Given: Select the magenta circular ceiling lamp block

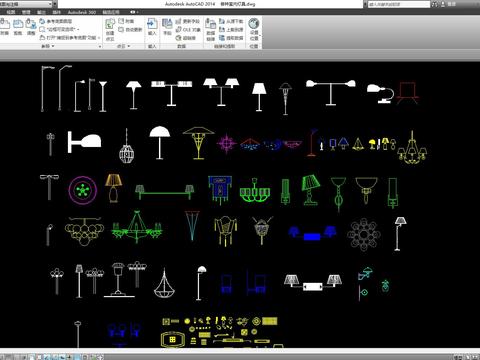Looking at the screenshot, I should coord(83,190).
